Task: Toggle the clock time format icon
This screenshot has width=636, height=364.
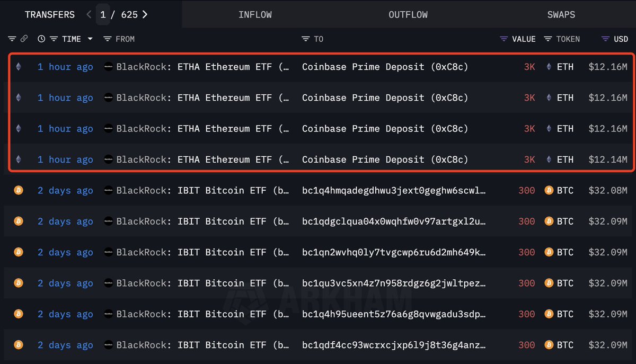Action: [x=41, y=39]
